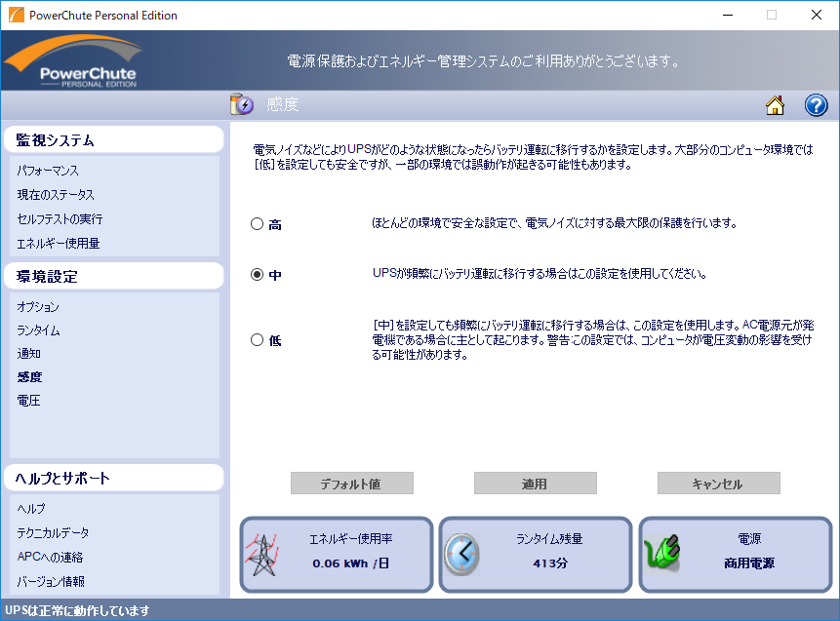Open 現在のステータス page
The height and width of the screenshot is (621, 840).
[56, 195]
